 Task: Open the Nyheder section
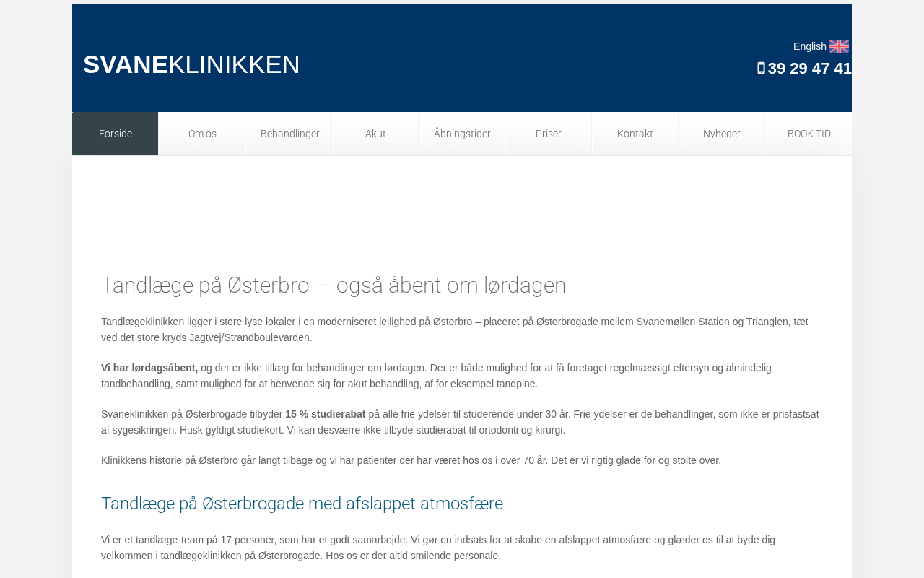pos(722,134)
